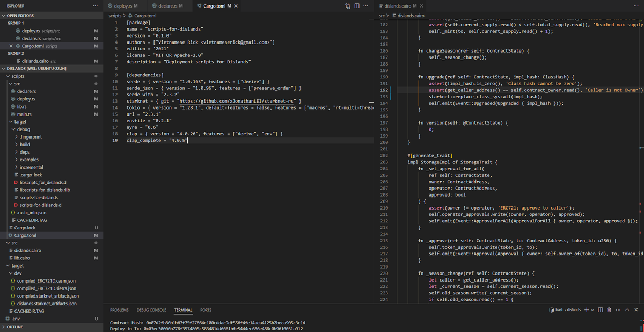Open more actions for left editor group
Screen dimensions: 644x332
366,5
